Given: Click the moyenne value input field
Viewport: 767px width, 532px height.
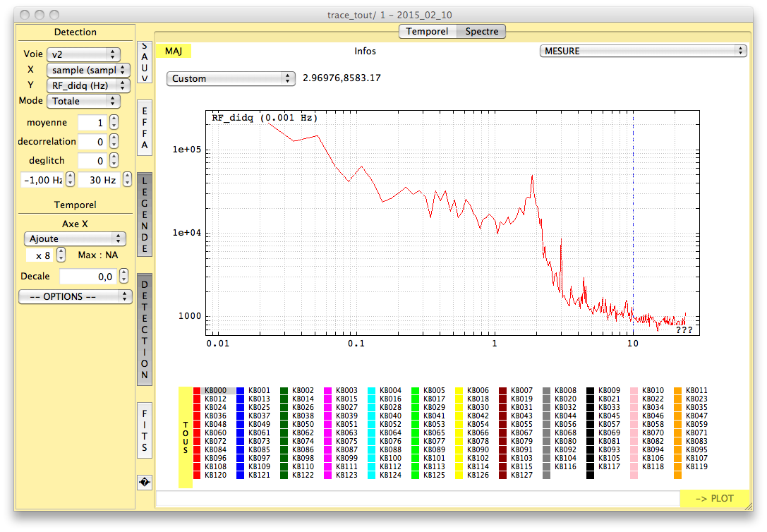Looking at the screenshot, I should coord(92,123).
